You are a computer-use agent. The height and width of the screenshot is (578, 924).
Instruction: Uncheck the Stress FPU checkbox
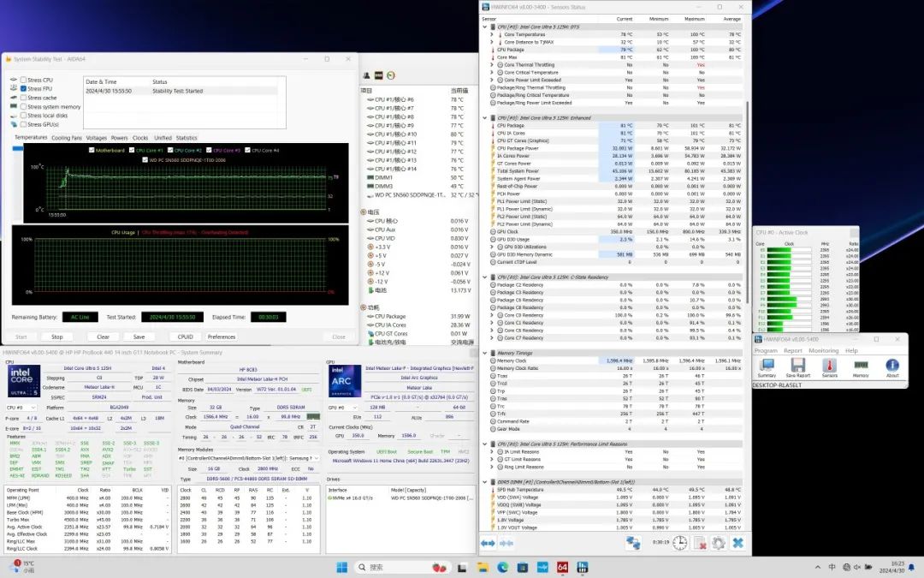point(24,88)
